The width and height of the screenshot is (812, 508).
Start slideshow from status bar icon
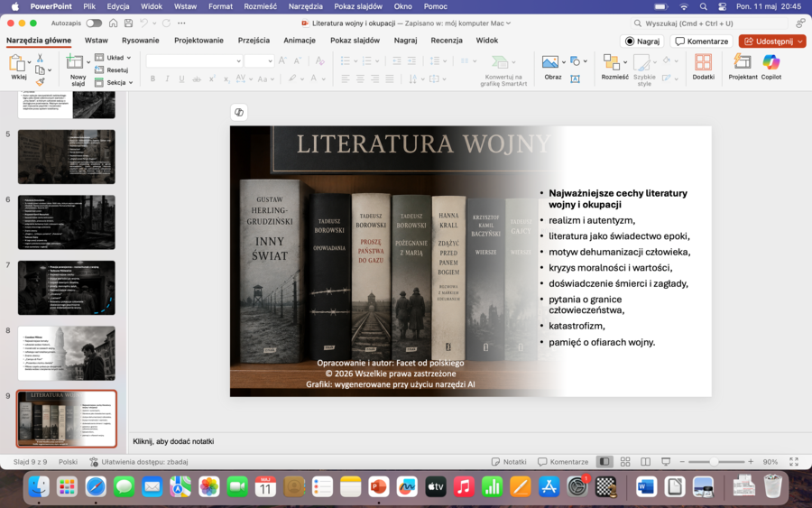click(666, 461)
